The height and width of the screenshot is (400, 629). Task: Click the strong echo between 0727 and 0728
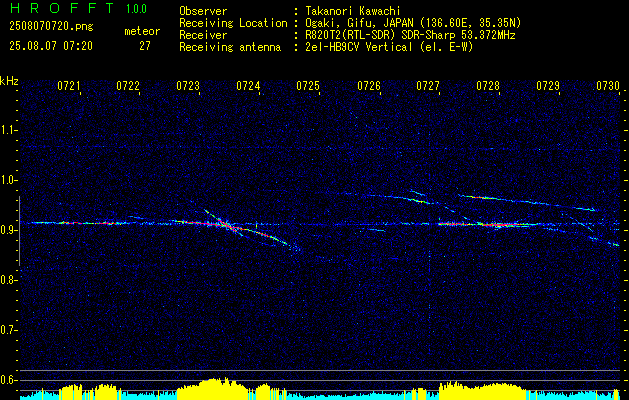487,224
